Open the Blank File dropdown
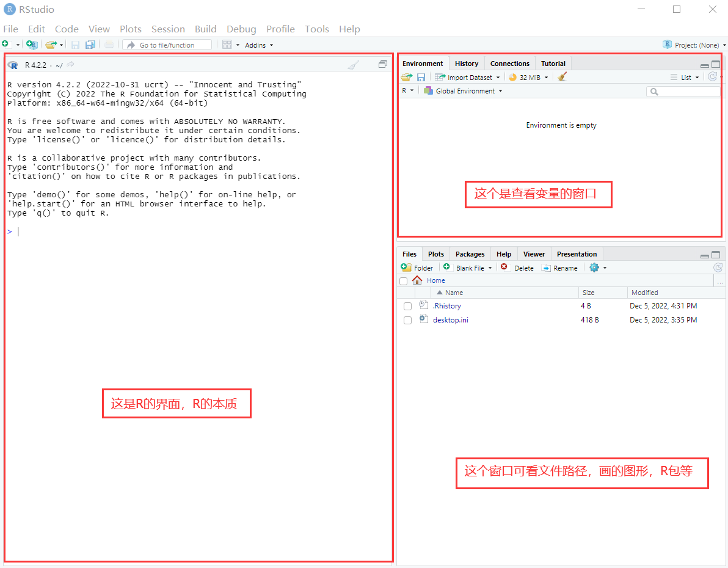This screenshot has width=728, height=568. [468, 268]
